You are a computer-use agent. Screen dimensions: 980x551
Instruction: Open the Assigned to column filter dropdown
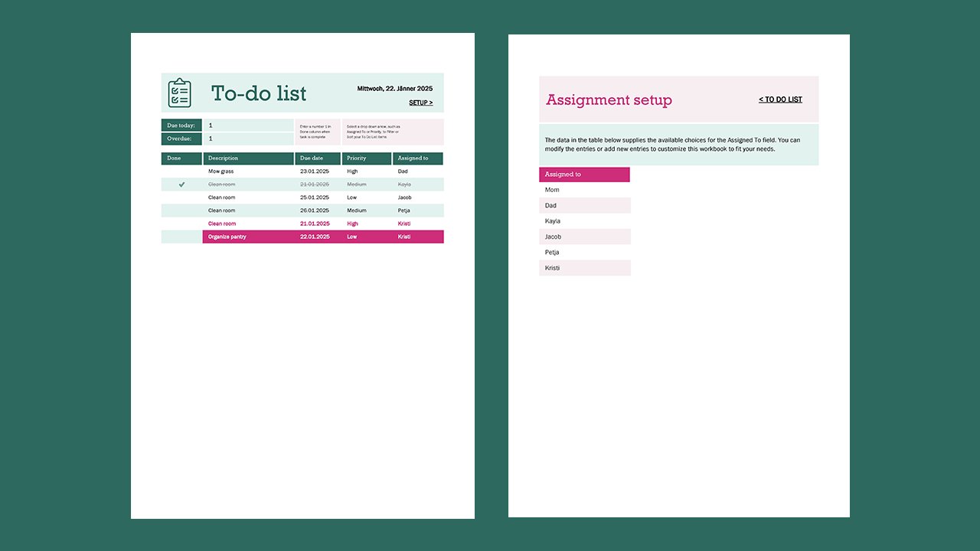417,158
